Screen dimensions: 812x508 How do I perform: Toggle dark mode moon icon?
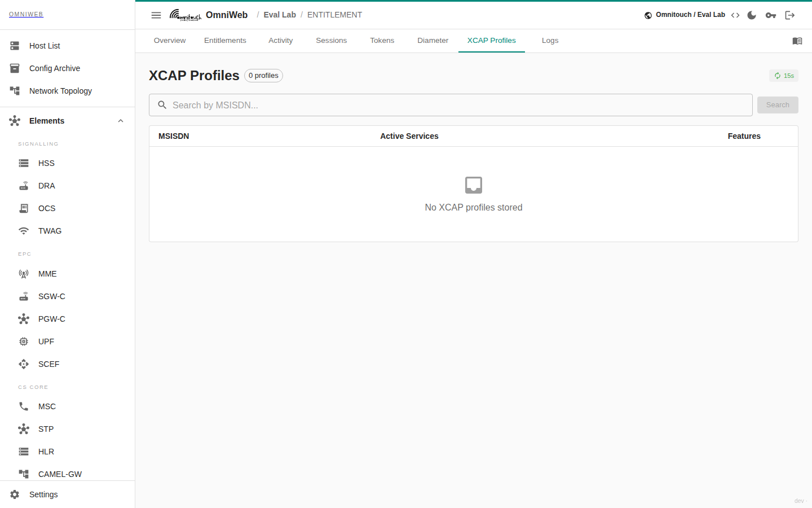752,15
